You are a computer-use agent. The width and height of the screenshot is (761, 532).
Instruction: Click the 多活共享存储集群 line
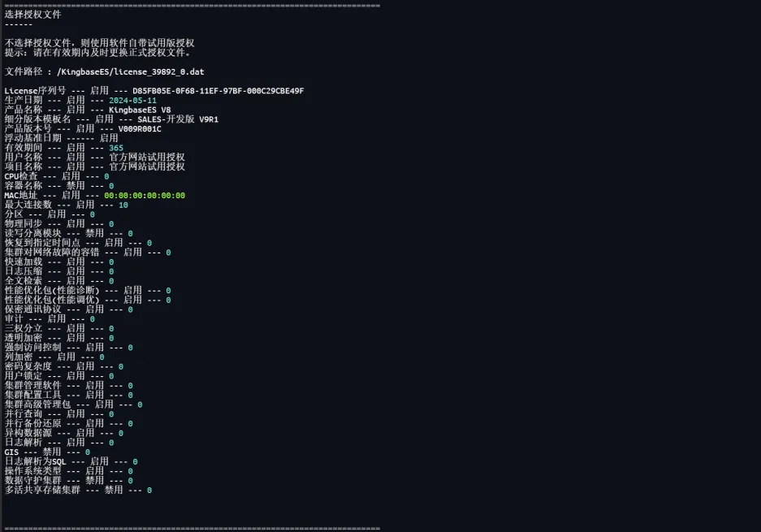click(78, 491)
